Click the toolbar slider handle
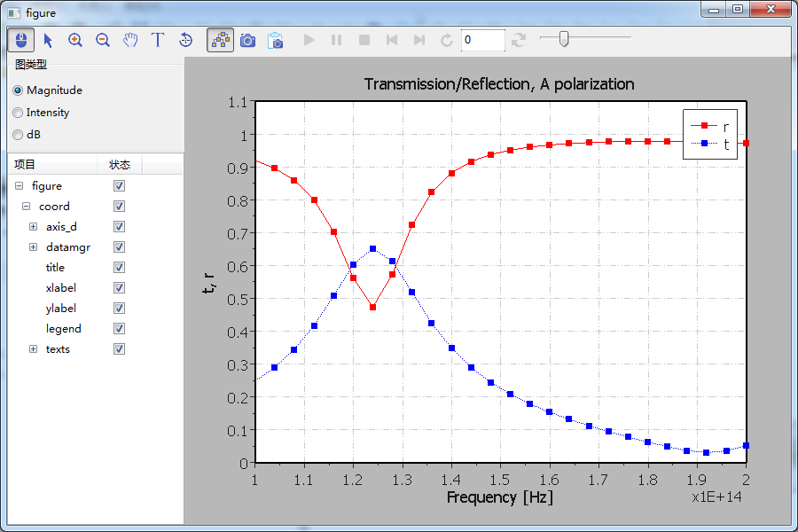The image size is (798, 532). tap(563, 39)
